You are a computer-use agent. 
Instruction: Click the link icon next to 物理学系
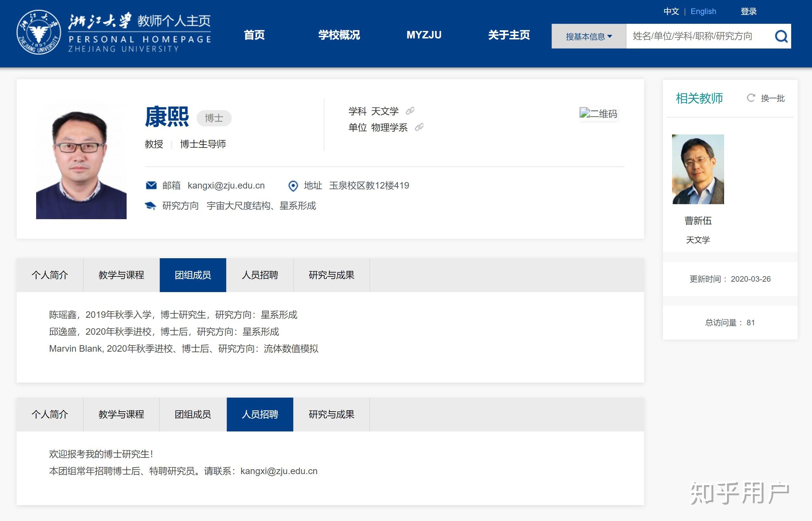tap(419, 127)
